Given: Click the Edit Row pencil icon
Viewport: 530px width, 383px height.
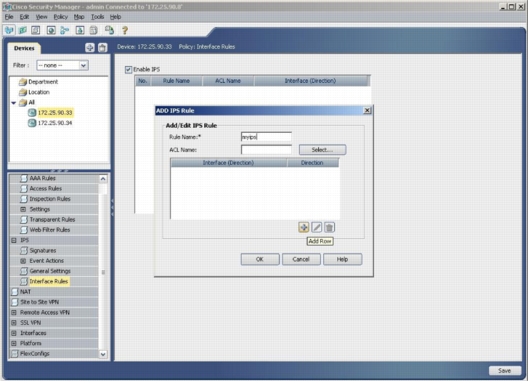Looking at the screenshot, I should click(316, 228).
